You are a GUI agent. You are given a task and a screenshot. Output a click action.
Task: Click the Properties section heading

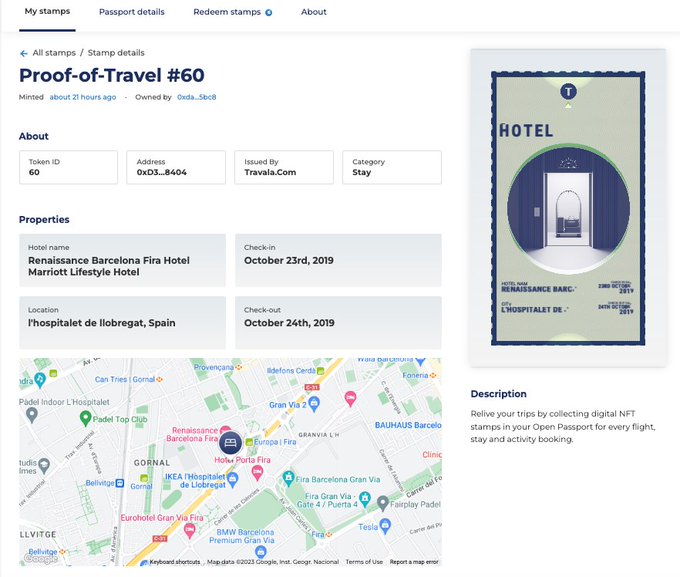coord(44,220)
